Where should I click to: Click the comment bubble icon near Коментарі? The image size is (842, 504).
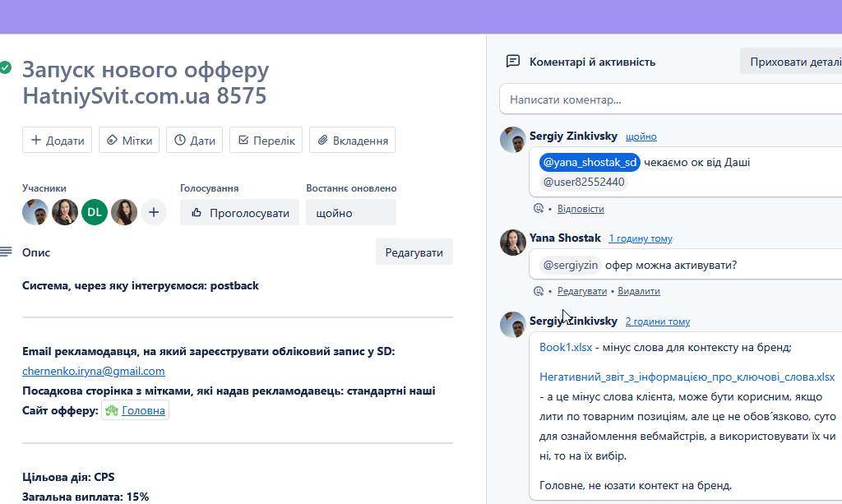coord(513,61)
